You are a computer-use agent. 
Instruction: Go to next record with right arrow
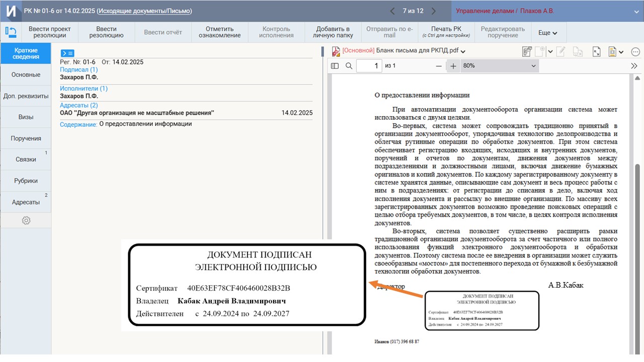click(x=434, y=11)
